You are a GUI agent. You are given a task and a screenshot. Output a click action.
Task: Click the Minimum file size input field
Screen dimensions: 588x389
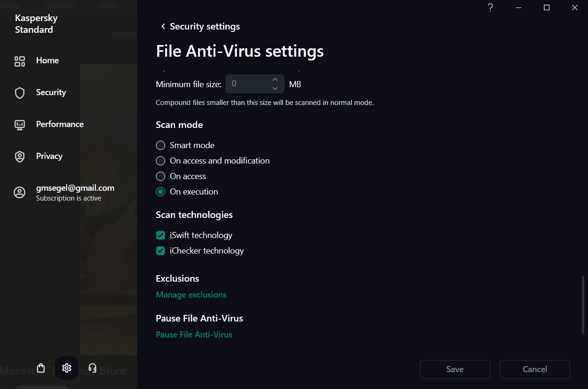click(x=248, y=84)
